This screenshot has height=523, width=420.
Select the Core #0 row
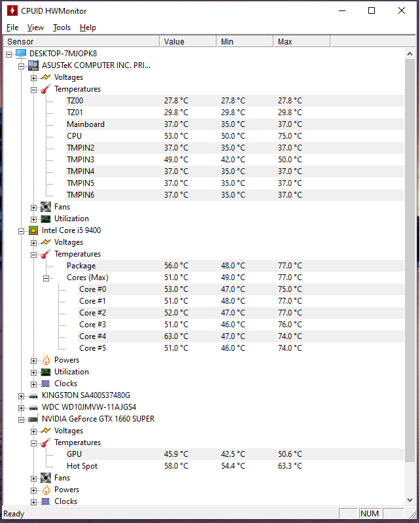tap(241, 289)
